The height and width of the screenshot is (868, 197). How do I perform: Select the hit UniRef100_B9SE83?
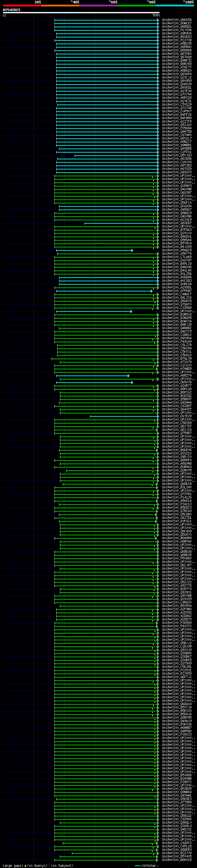[176, 37]
